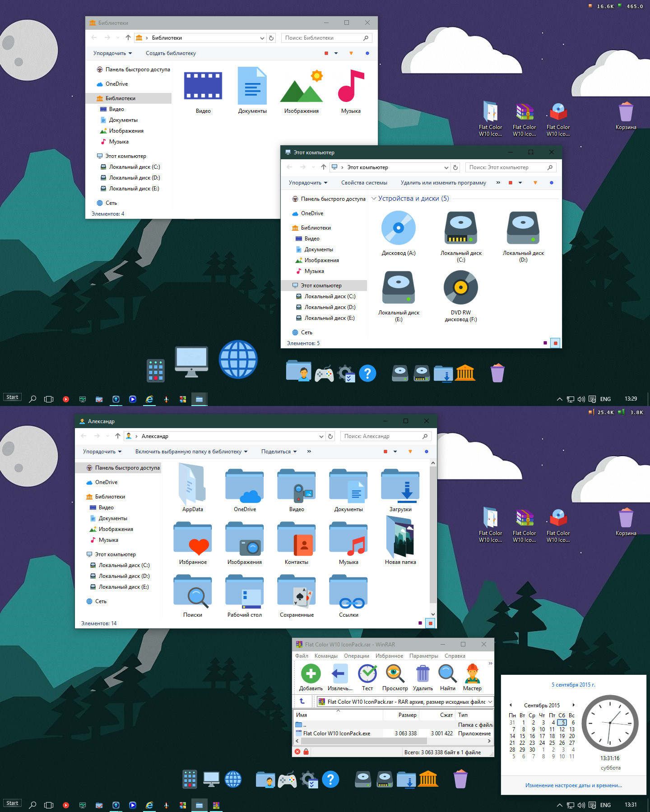The image size is (650, 812).
Task: Expand Упорядочить menu in Библиотеки window
Action: click(x=112, y=53)
